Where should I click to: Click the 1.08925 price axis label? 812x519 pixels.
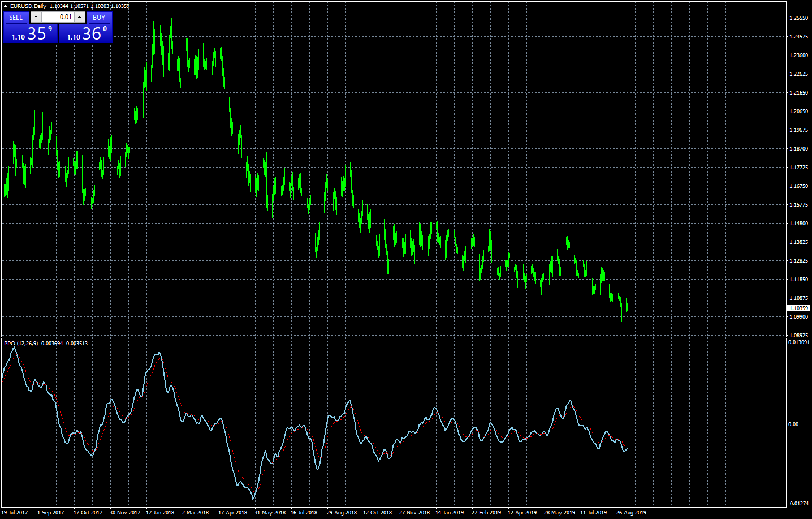click(798, 336)
